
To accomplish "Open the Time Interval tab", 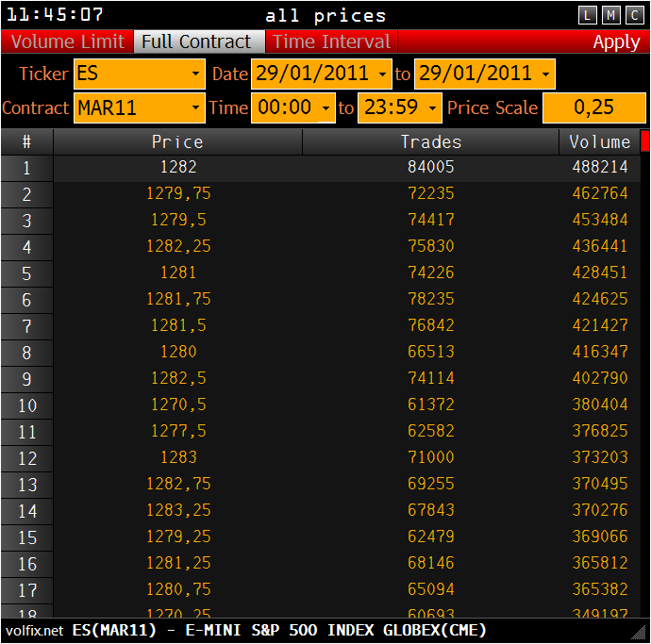I will pos(331,41).
